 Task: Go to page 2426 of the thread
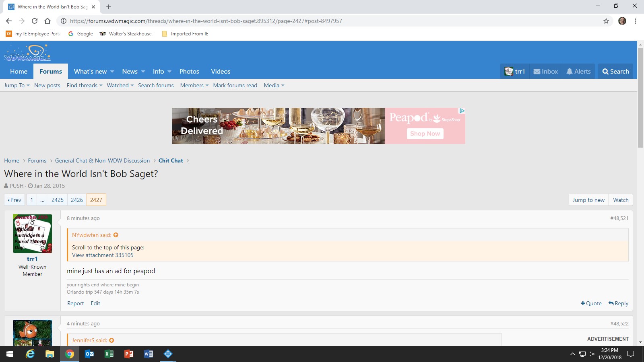point(77,200)
